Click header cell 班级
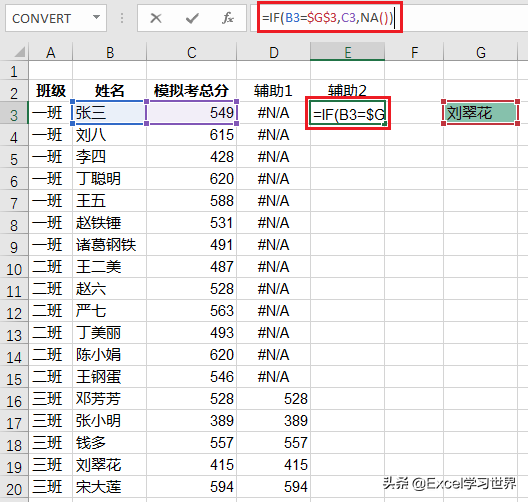 coord(51,91)
